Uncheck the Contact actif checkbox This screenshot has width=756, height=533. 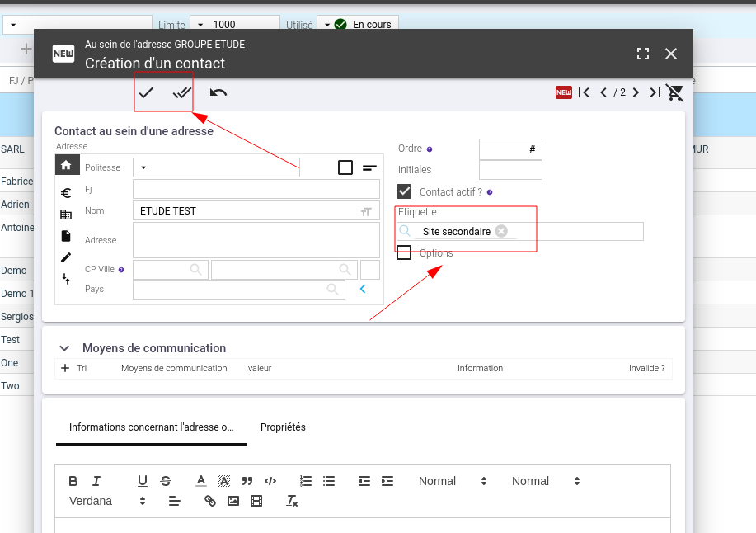[x=404, y=191]
